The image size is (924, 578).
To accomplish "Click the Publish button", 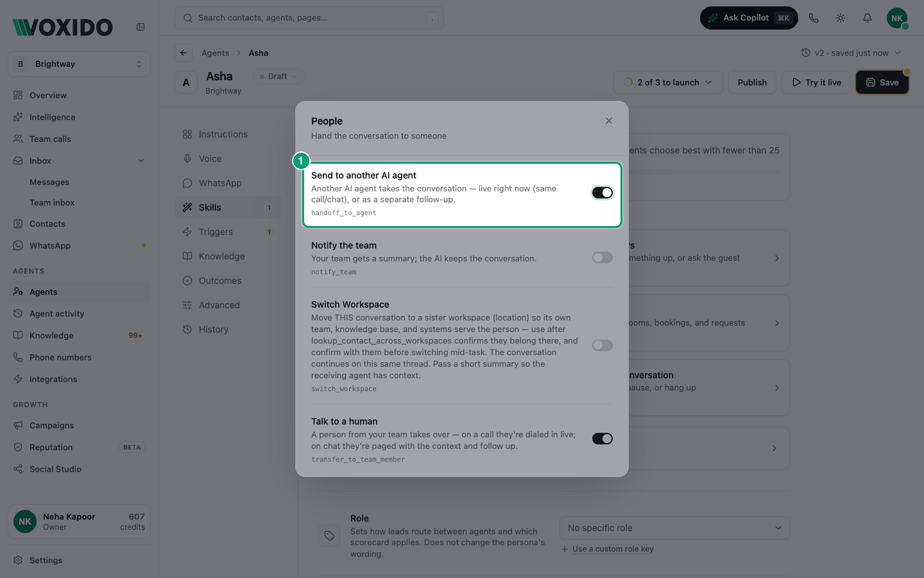I will [x=752, y=82].
